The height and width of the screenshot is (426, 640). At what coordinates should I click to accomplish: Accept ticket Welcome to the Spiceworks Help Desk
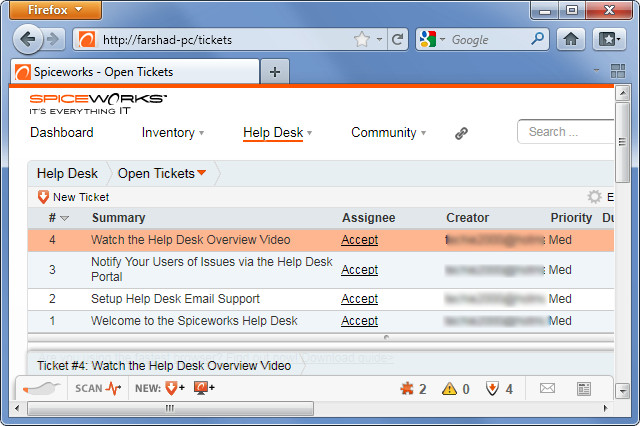pyautogui.click(x=360, y=321)
